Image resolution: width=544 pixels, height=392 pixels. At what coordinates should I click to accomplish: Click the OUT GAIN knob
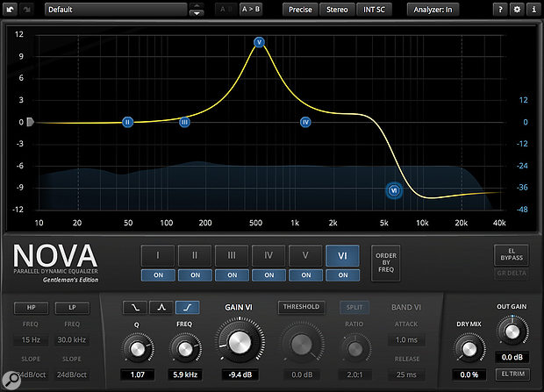pyautogui.click(x=512, y=332)
